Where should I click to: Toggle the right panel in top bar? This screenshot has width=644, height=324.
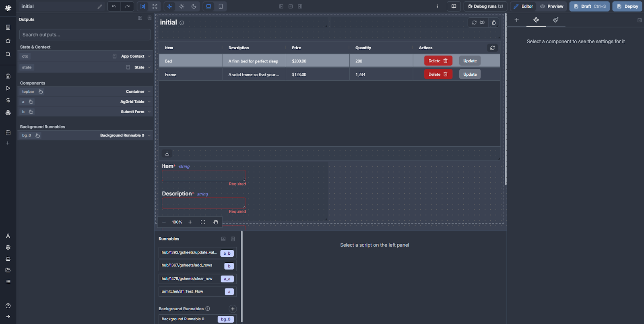pyautogui.click(x=300, y=6)
